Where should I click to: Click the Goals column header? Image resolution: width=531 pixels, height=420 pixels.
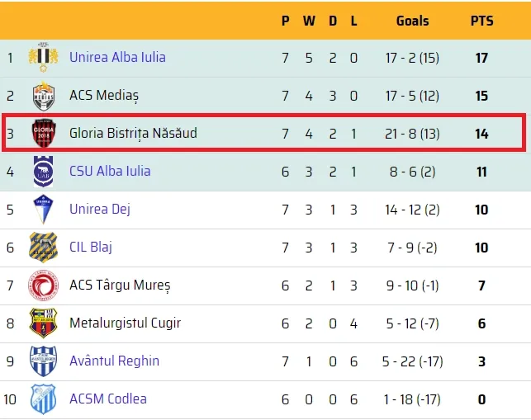coord(412,21)
